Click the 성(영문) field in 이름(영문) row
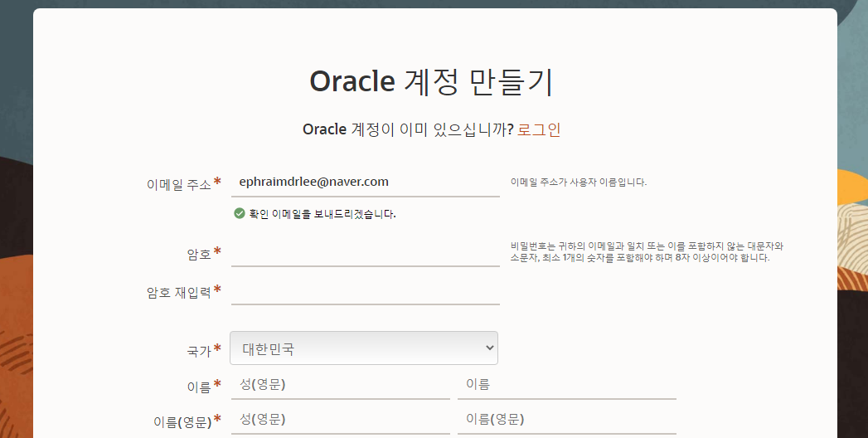Image resolution: width=868 pixels, height=438 pixels. click(x=341, y=420)
